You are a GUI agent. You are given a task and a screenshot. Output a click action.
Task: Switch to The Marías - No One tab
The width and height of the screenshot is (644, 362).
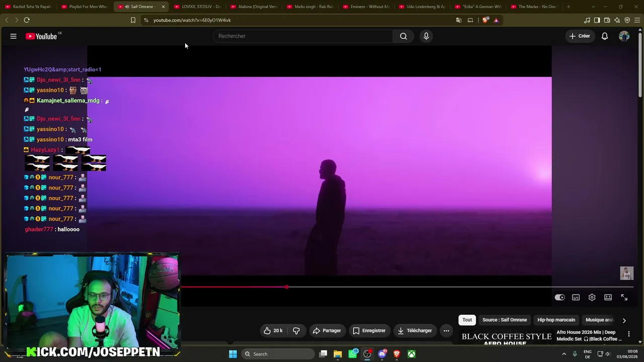[535, 7]
